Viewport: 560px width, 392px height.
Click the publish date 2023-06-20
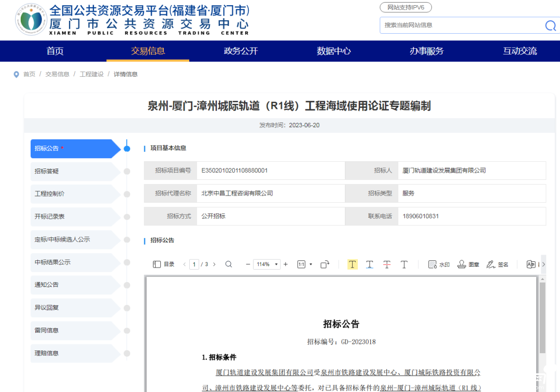304,125
